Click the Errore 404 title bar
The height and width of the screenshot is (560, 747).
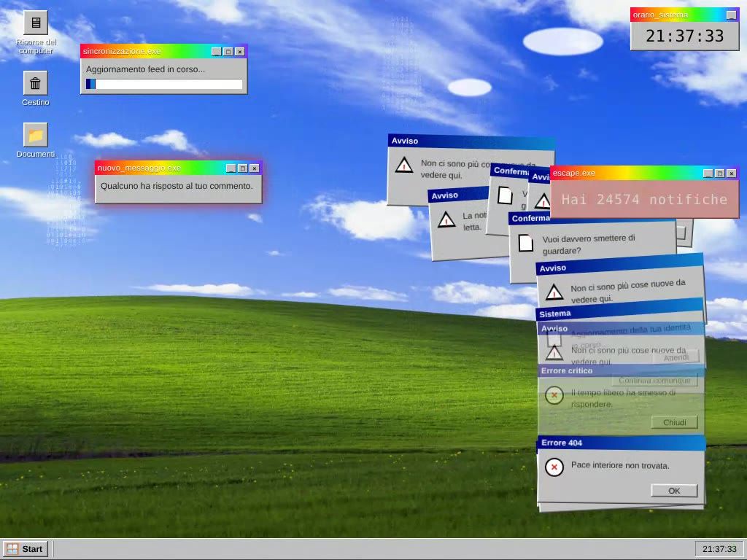622,443
